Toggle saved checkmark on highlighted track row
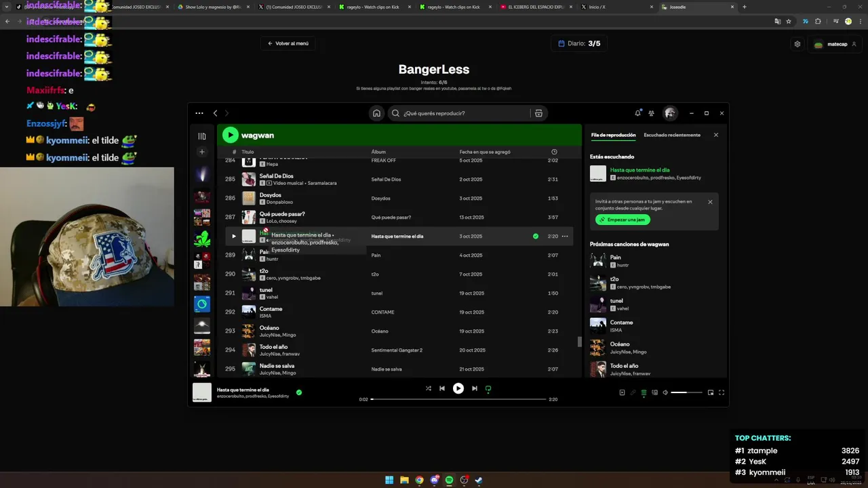The width and height of the screenshot is (868, 488). [536, 237]
